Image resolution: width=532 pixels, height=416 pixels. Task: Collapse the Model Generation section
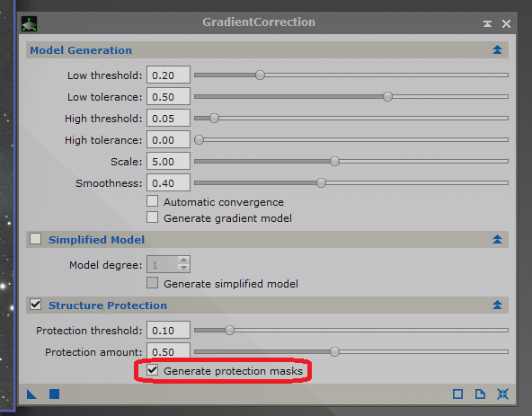pos(497,50)
